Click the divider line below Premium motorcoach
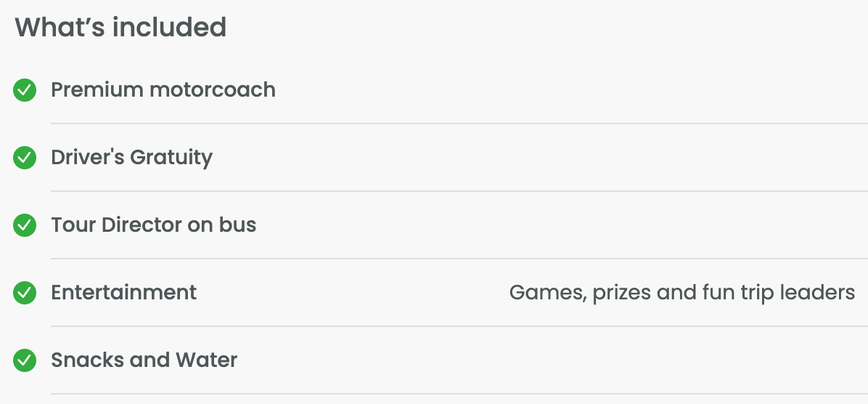 [x=459, y=124]
